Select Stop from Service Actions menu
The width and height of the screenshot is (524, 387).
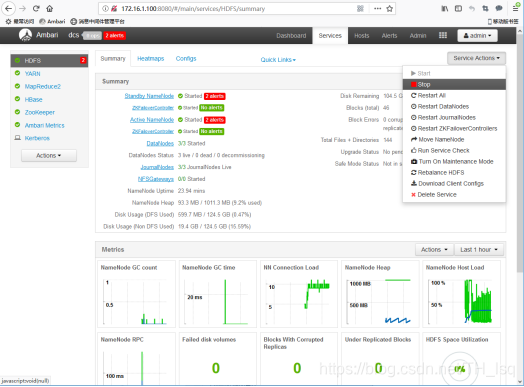click(x=454, y=85)
